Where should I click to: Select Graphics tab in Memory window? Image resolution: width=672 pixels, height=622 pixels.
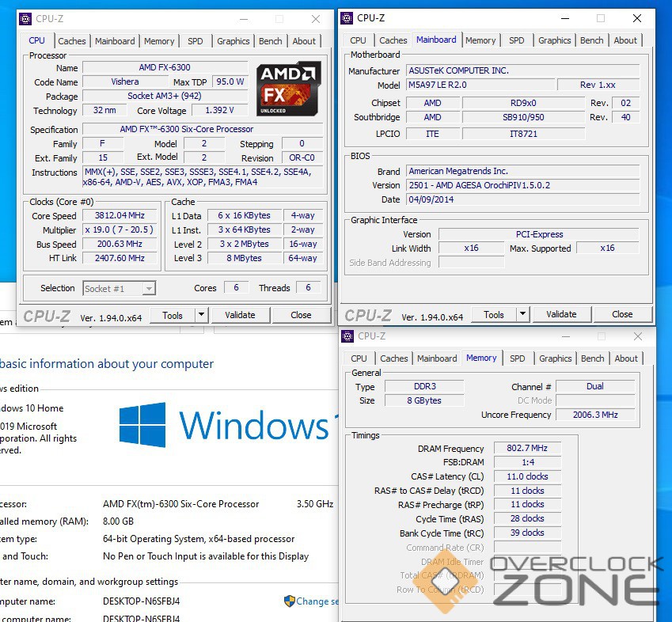pyautogui.click(x=556, y=358)
